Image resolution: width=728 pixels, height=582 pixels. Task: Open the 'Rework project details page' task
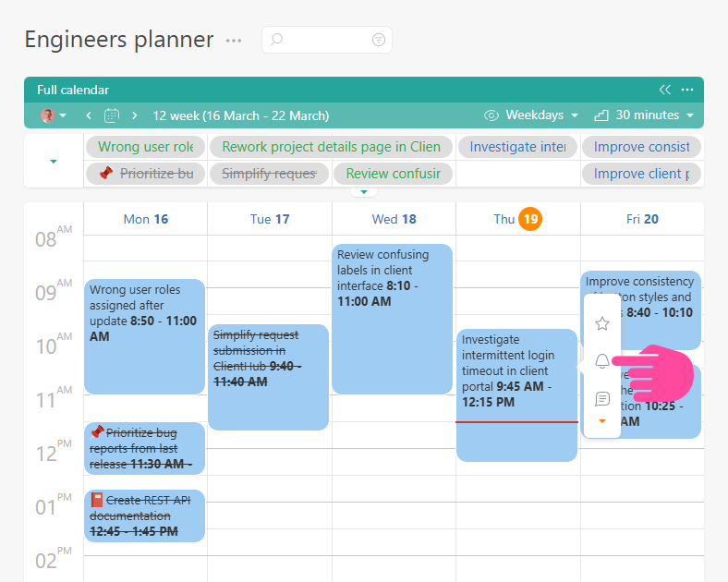331,147
